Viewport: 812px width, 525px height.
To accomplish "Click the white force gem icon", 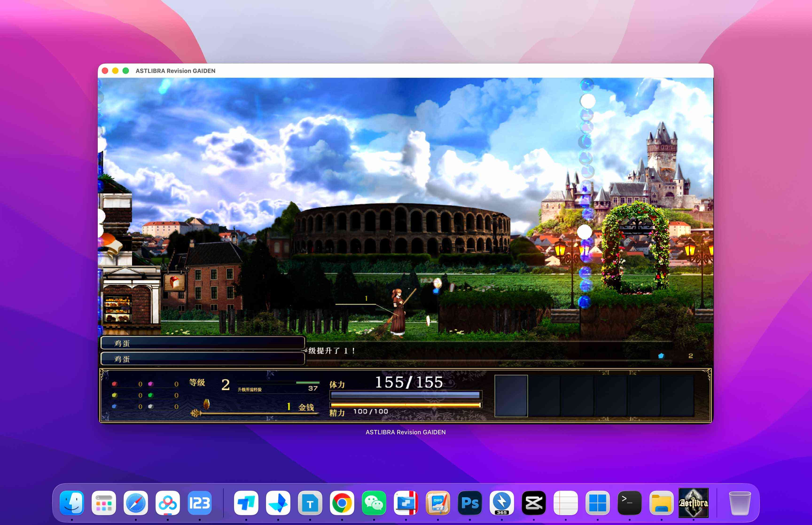I will point(151,406).
